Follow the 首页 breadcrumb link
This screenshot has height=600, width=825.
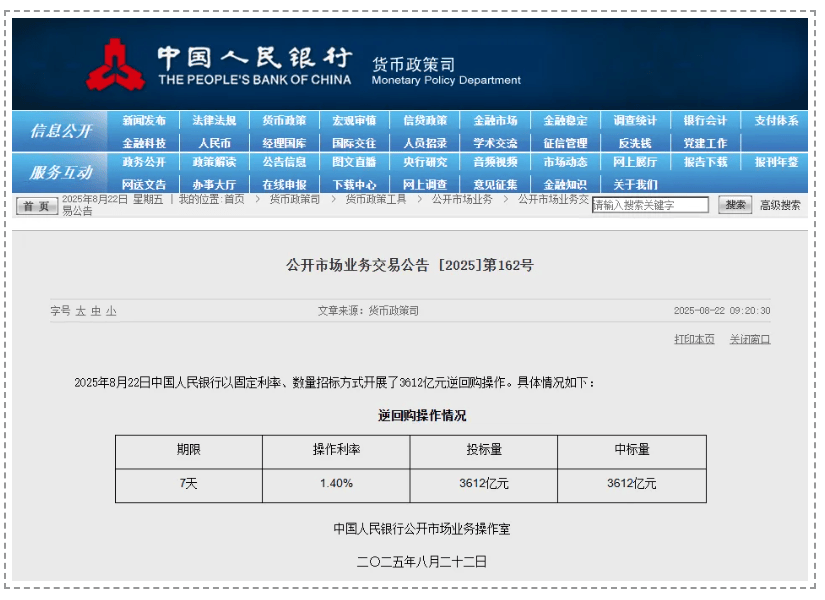click(x=234, y=199)
